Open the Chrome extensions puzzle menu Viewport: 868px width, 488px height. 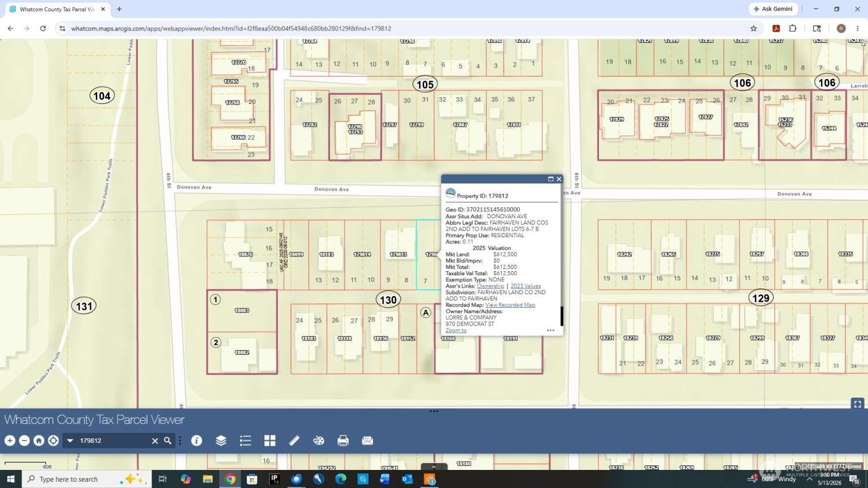coord(793,28)
